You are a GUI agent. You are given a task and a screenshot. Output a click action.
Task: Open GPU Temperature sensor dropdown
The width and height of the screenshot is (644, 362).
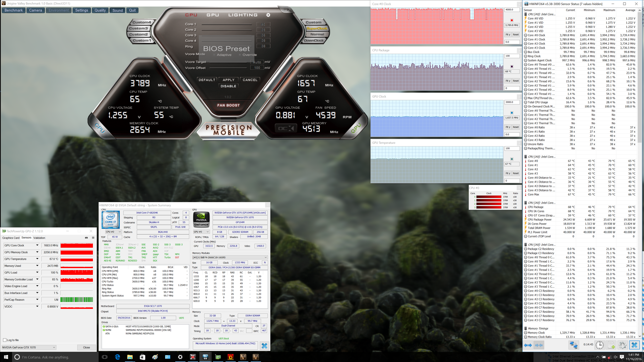37,259
